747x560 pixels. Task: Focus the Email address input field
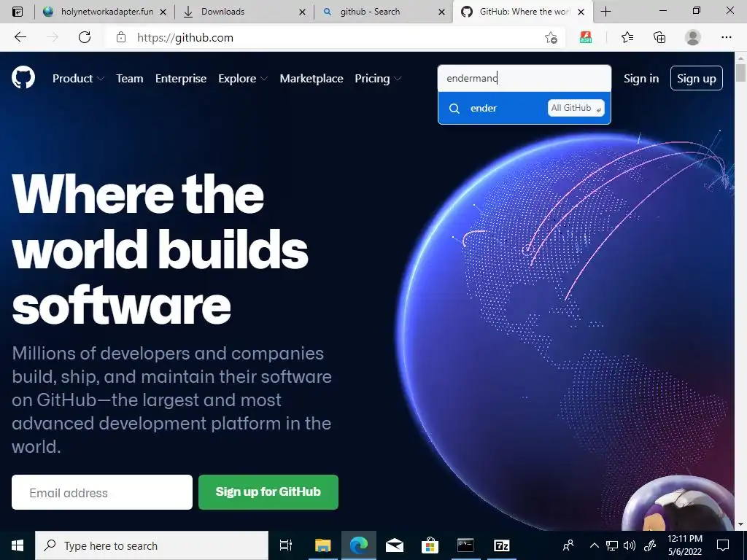[x=102, y=492]
